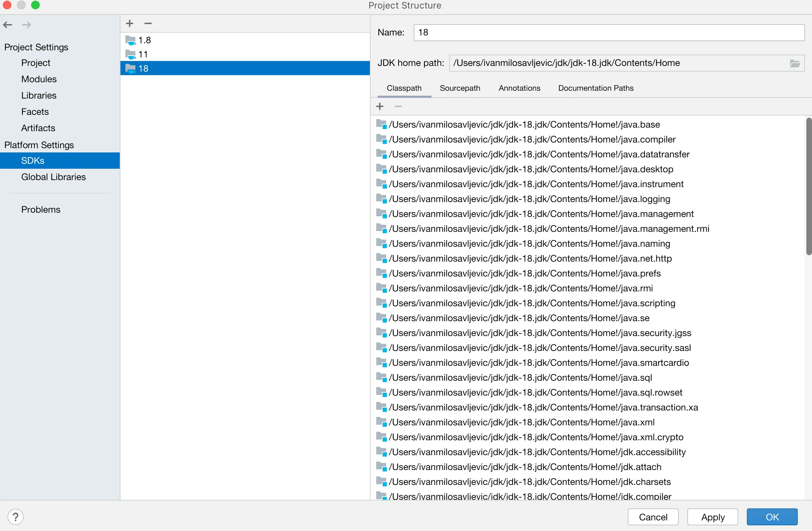Select the java.datatransfer classpath entry

588,154
